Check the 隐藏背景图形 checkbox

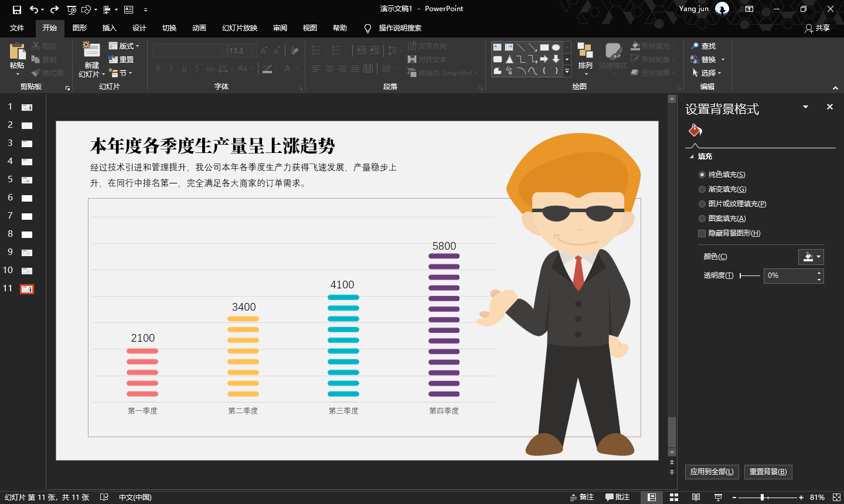pyautogui.click(x=702, y=233)
